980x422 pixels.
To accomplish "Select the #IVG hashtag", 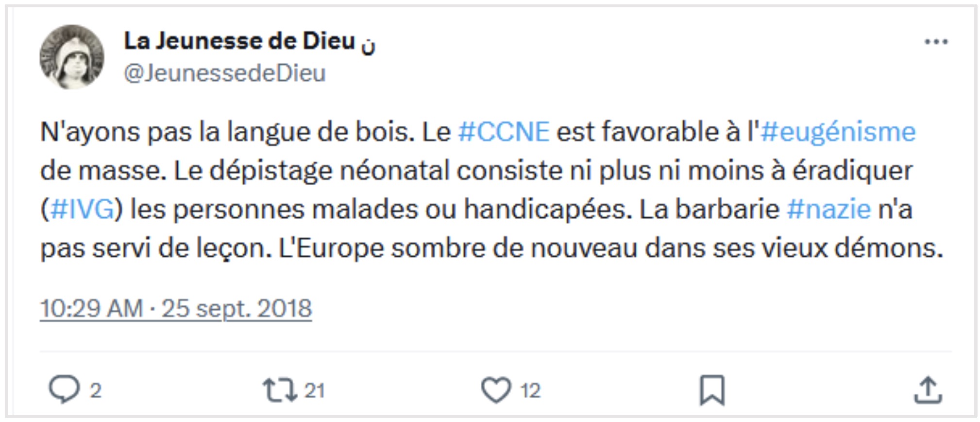I will (82, 210).
